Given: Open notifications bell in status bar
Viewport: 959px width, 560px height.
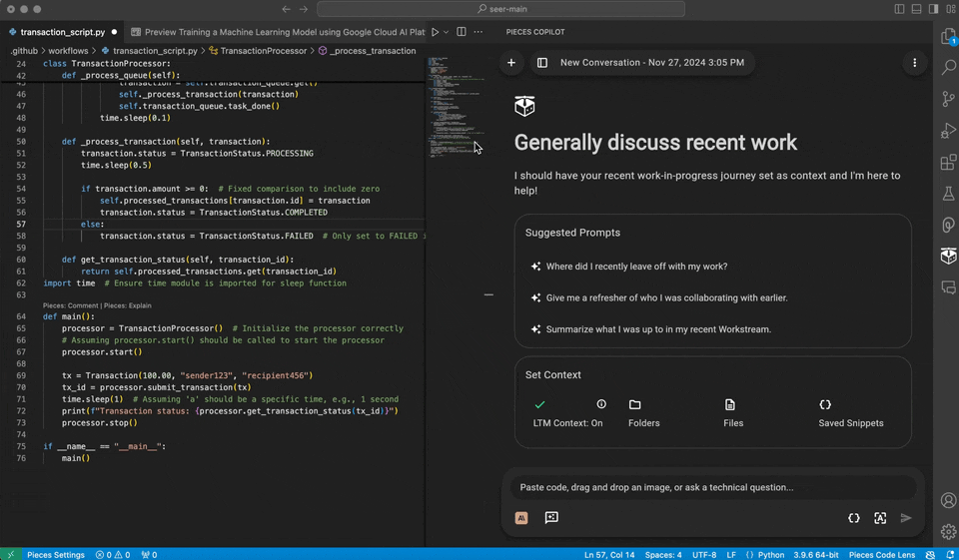Looking at the screenshot, I should tap(950, 554).
